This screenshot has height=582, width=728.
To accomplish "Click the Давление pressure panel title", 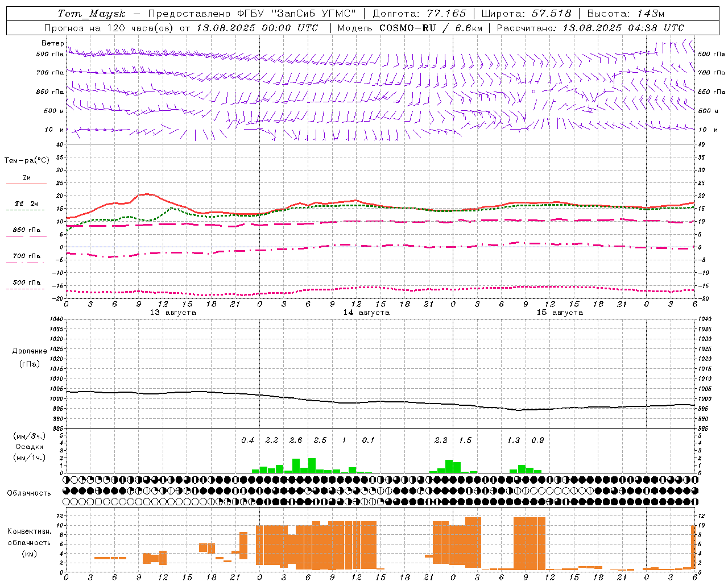I will tap(30, 351).
